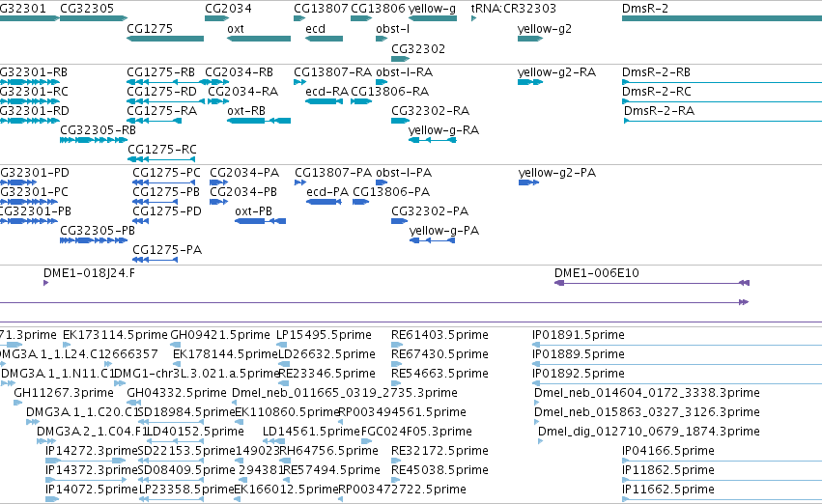Open protein yellow-g-PA label
This screenshot has width=822, height=504.
[444, 231]
